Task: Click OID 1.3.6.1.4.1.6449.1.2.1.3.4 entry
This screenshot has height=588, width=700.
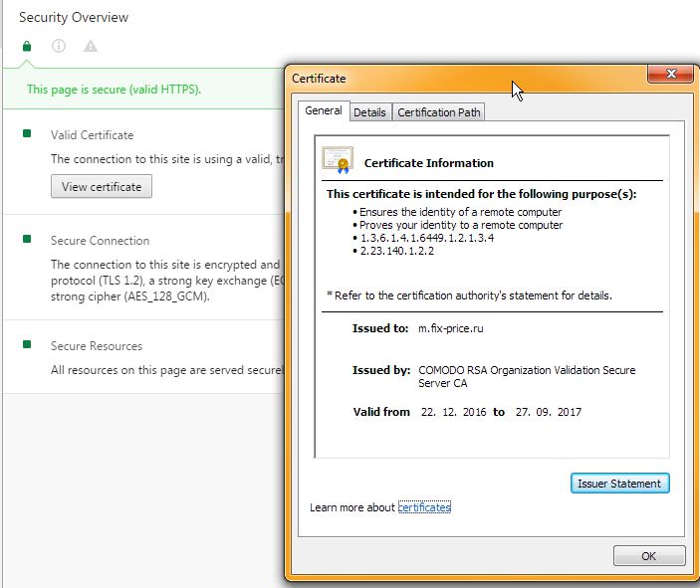Action: [427, 238]
